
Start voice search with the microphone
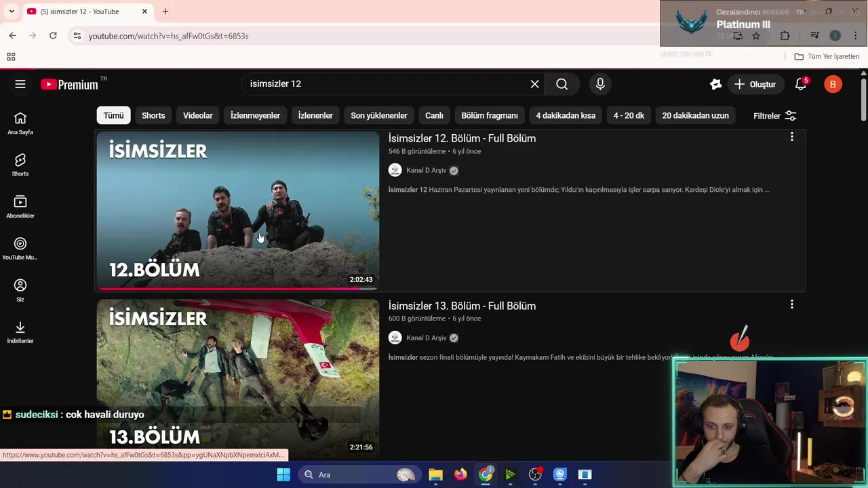600,84
